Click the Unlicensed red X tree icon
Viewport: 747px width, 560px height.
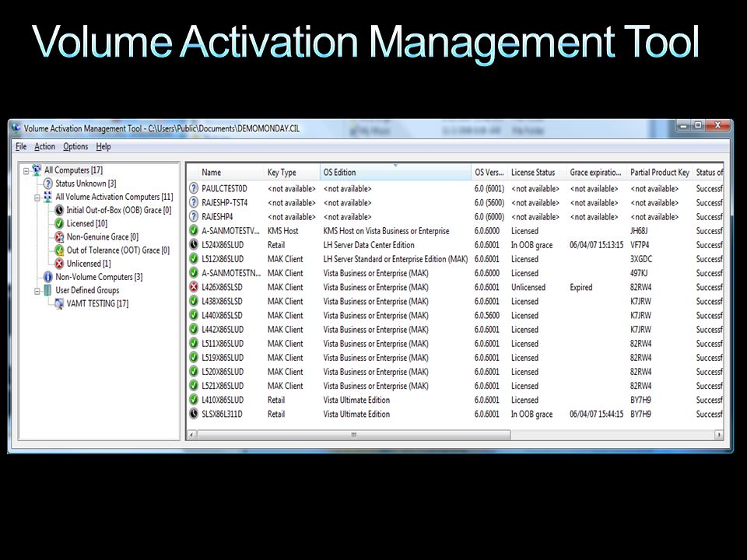59,264
